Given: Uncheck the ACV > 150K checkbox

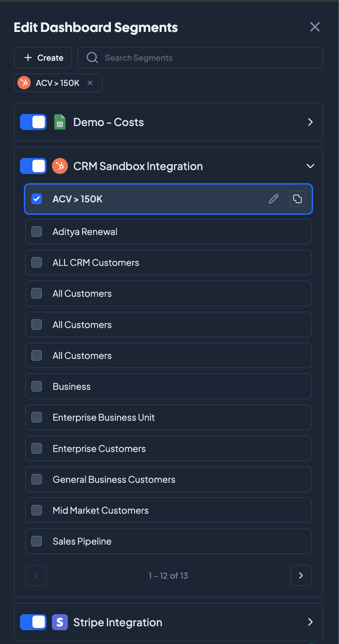Looking at the screenshot, I should 37,199.
